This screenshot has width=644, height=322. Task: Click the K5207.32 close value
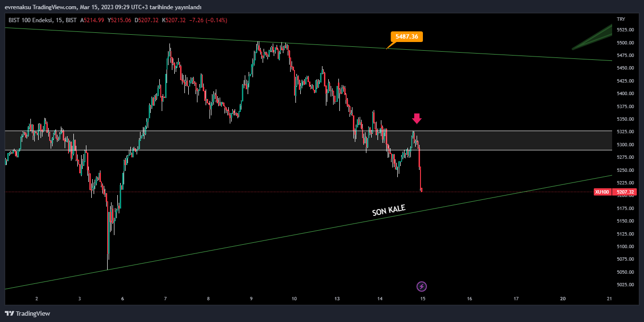pos(174,20)
